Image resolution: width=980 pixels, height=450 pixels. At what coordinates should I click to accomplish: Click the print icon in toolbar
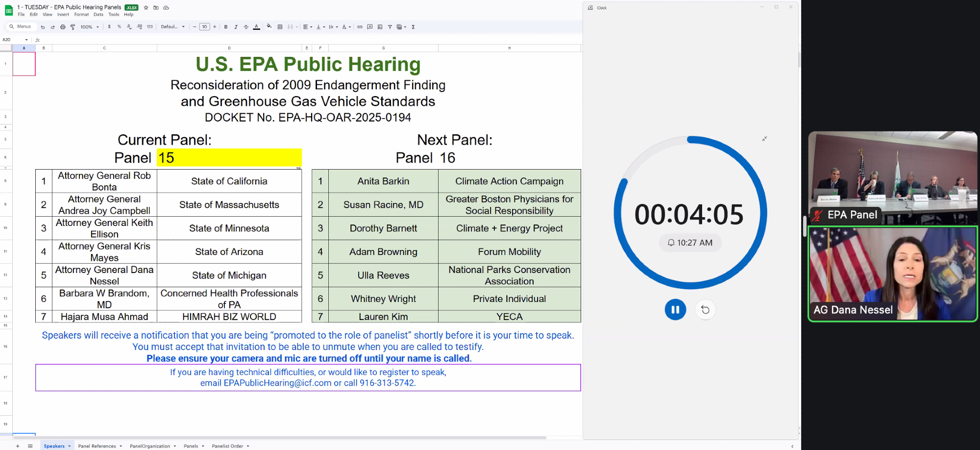coord(63,27)
